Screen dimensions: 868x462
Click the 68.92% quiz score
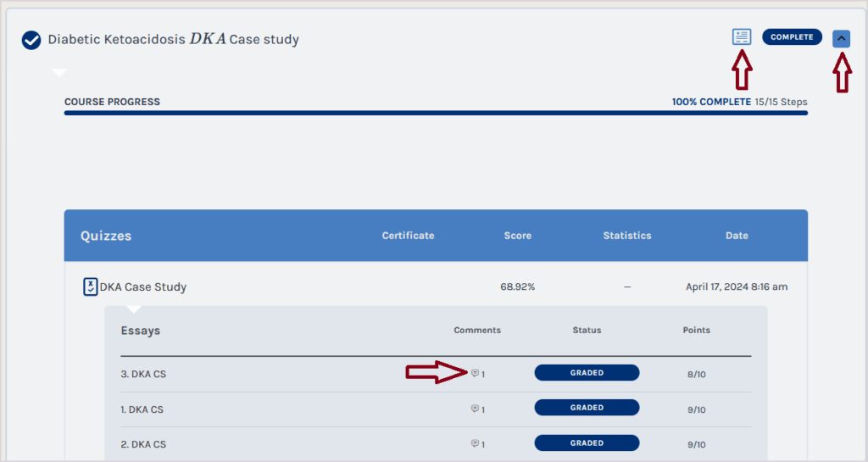517,287
